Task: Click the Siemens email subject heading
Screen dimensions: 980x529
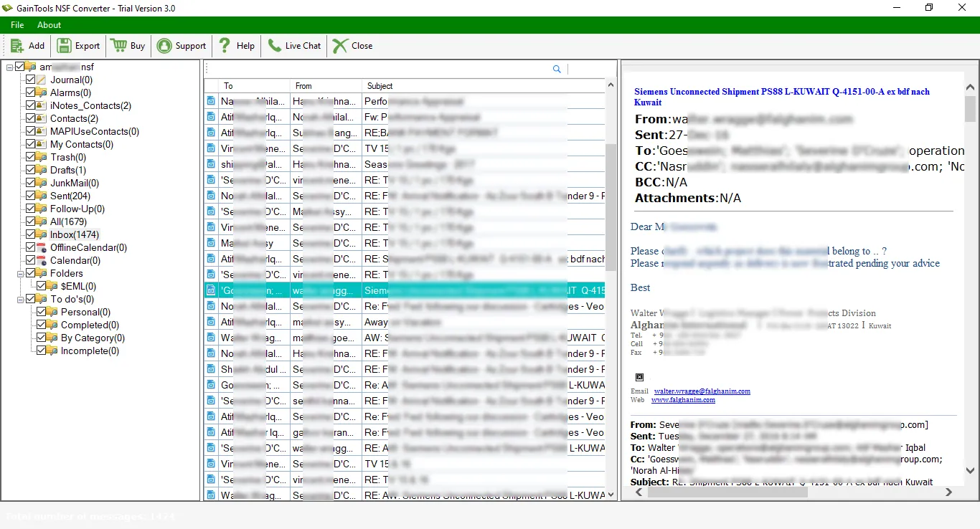Action: tap(782, 97)
